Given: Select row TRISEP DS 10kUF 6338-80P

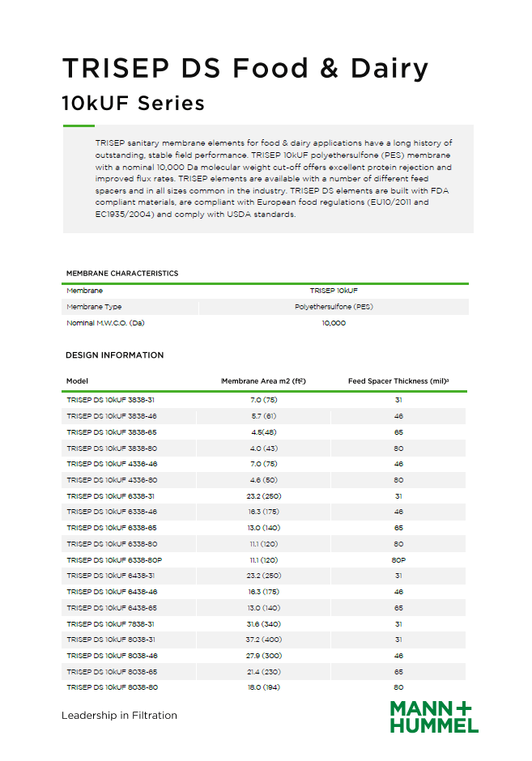Looking at the screenshot, I should coord(264,560).
